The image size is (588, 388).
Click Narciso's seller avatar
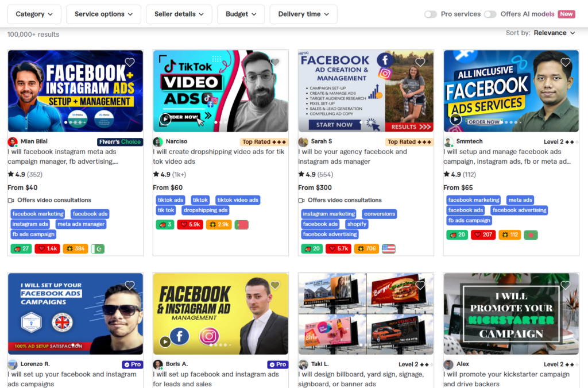(x=158, y=142)
